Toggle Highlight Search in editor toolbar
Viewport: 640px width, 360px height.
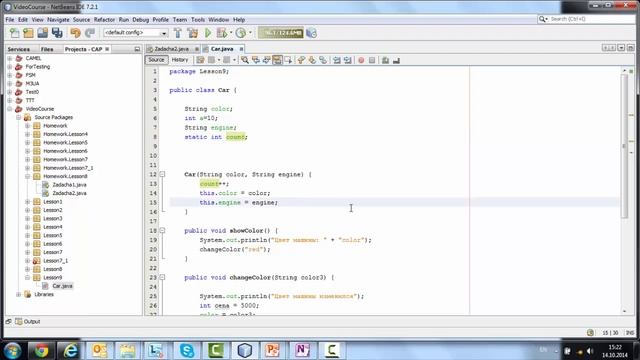pos(277,60)
